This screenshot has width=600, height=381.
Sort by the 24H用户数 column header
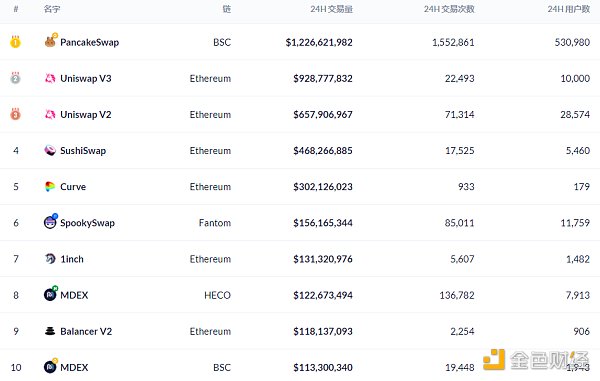(569, 9)
